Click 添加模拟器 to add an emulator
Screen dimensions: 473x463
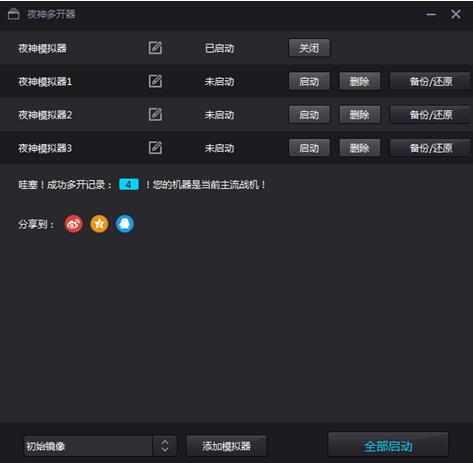point(226,446)
